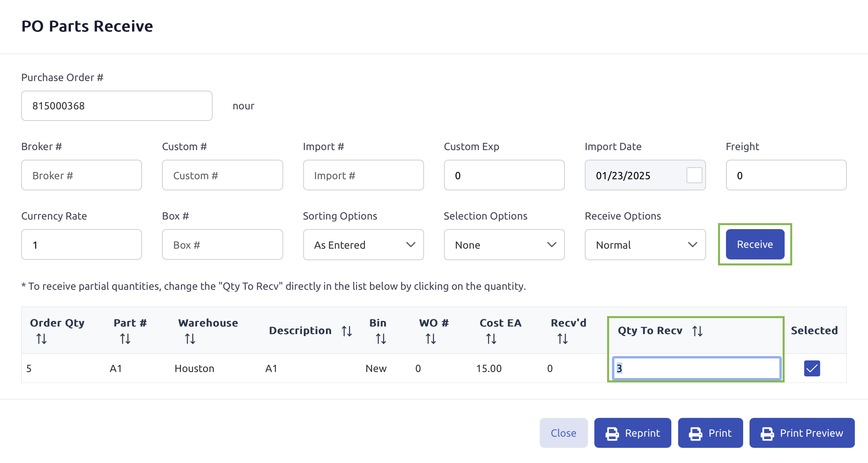Click the Purchase Order # field
This screenshot has height=463, width=868.
click(116, 106)
